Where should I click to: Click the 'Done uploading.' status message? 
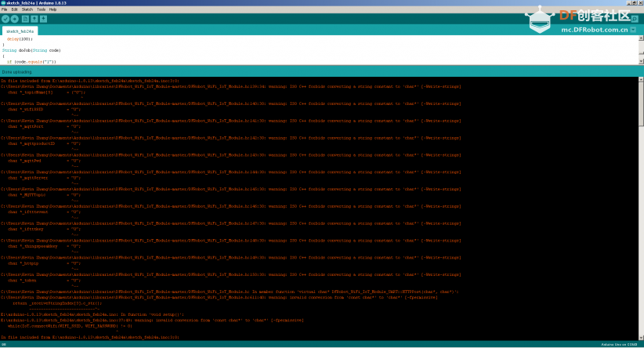coord(16,72)
